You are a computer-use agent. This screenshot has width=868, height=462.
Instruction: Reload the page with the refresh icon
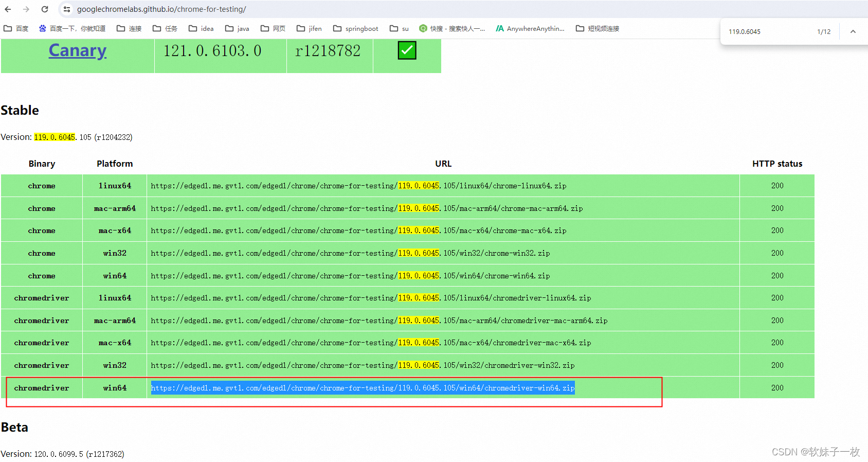coord(45,9)
